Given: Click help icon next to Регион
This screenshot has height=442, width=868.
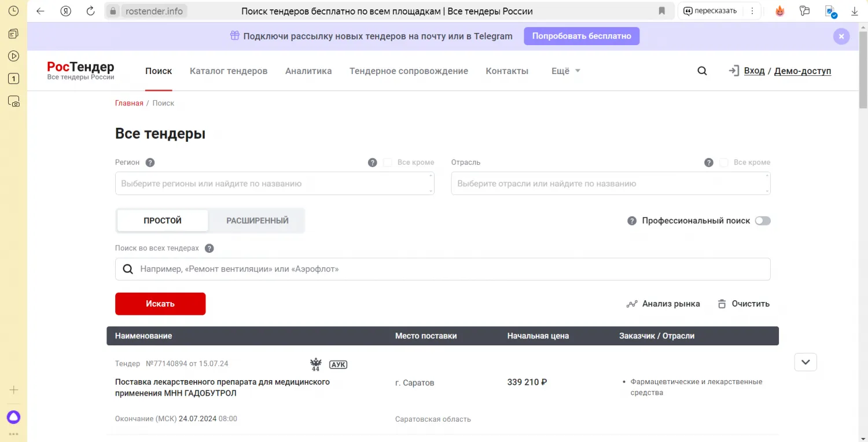Looking at the screenshot, I should tap(150, 163).
